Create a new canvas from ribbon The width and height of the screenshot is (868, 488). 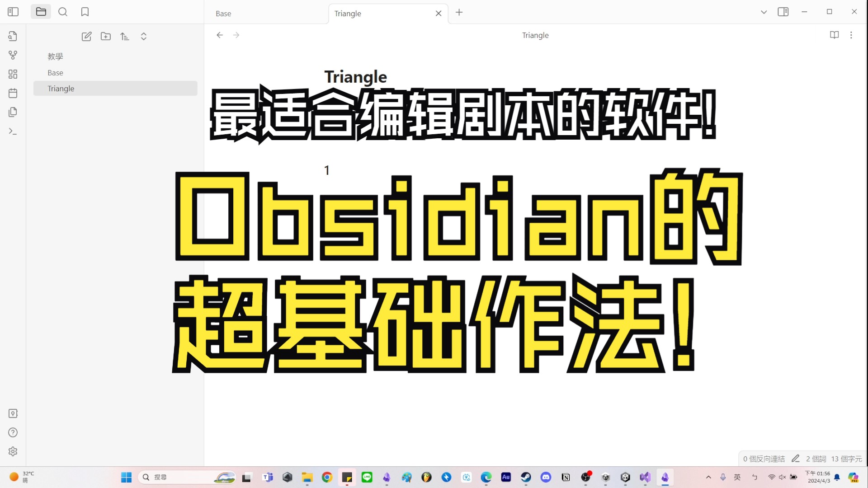[x=13, y=74]
